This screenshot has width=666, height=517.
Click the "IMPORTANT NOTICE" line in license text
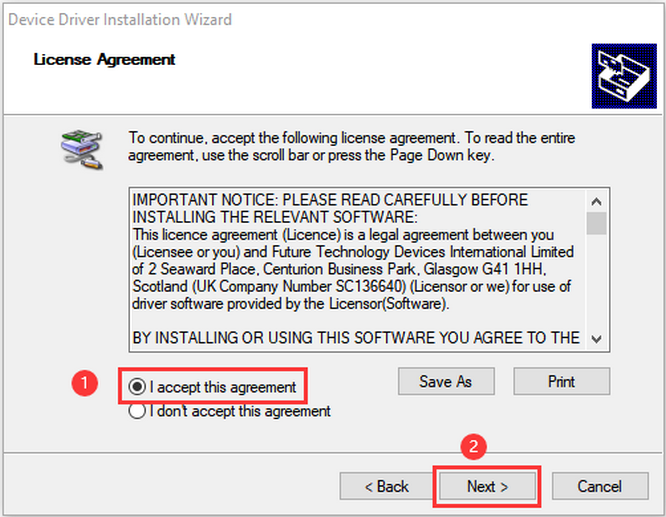click(x=330, y=200)
